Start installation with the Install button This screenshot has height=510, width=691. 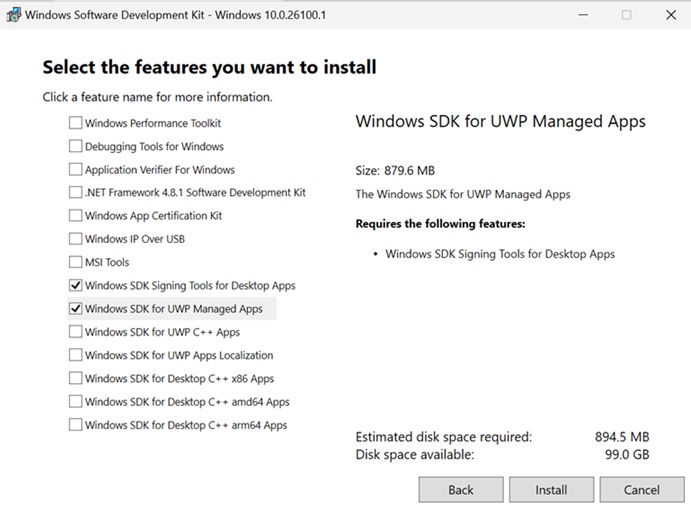coord(551,489)
